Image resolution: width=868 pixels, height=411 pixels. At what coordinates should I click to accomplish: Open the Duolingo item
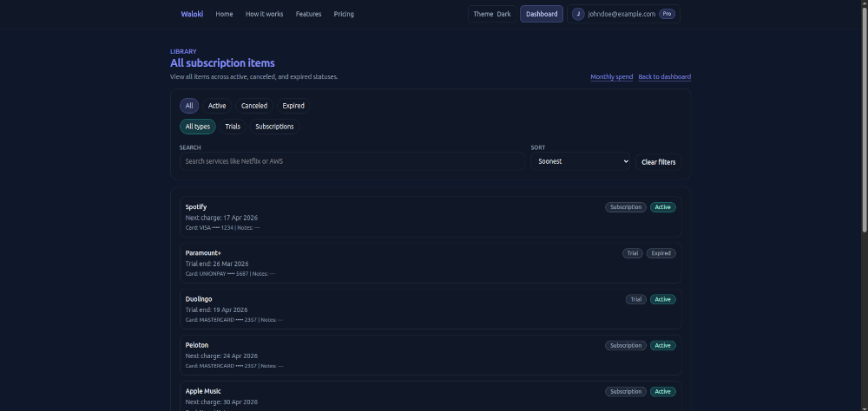[431, 310]
